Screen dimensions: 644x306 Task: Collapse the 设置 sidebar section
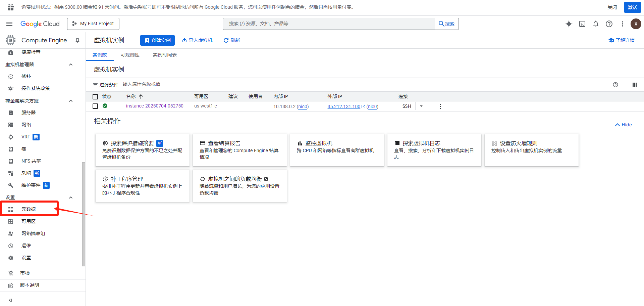tap(71, 198)
